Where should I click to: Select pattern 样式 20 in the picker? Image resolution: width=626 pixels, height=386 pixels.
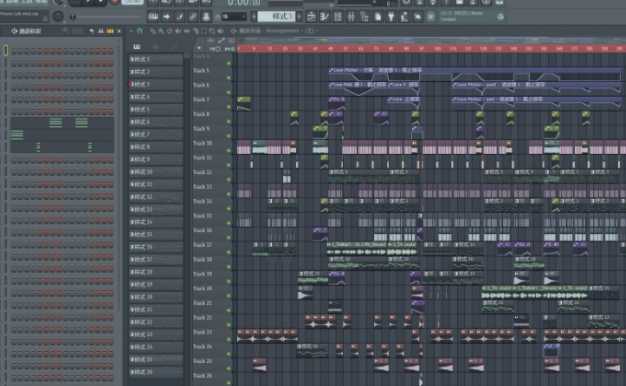pyautogui.click(x=156, y=297)
